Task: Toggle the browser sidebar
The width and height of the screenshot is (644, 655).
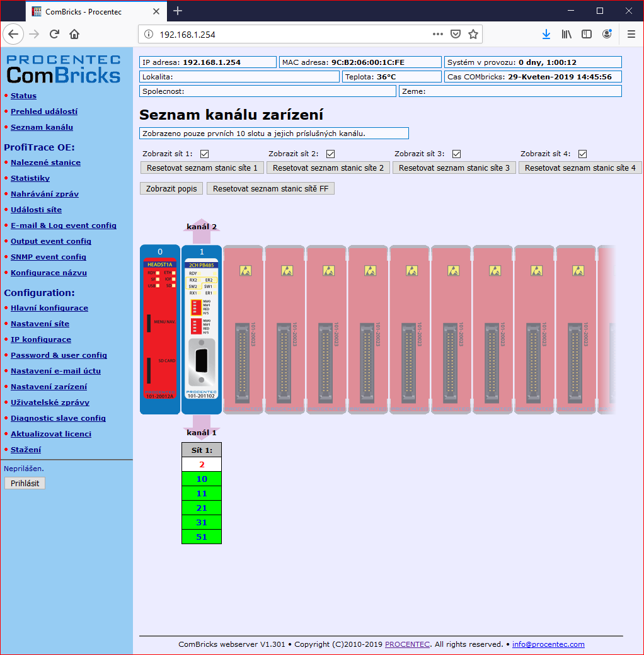Action: pyautogui.click(x=586, y=34)
